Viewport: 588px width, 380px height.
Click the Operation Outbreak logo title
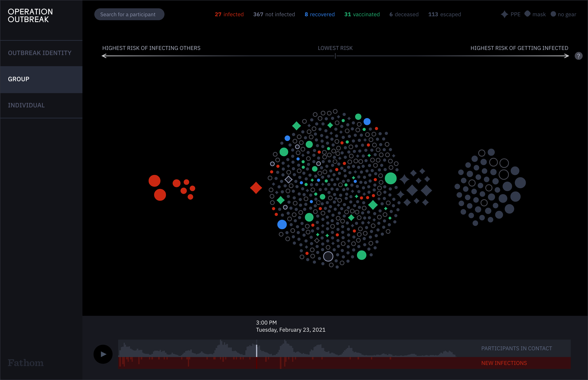30,15
